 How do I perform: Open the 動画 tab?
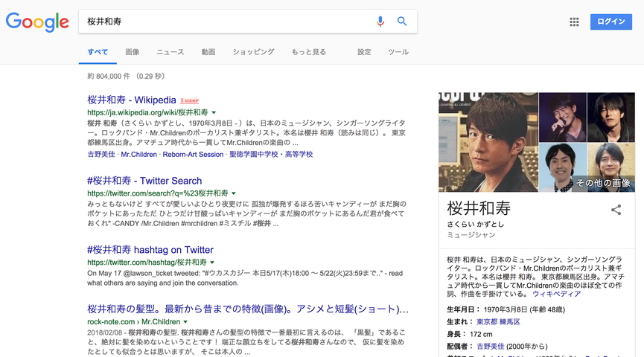point(208,52)
